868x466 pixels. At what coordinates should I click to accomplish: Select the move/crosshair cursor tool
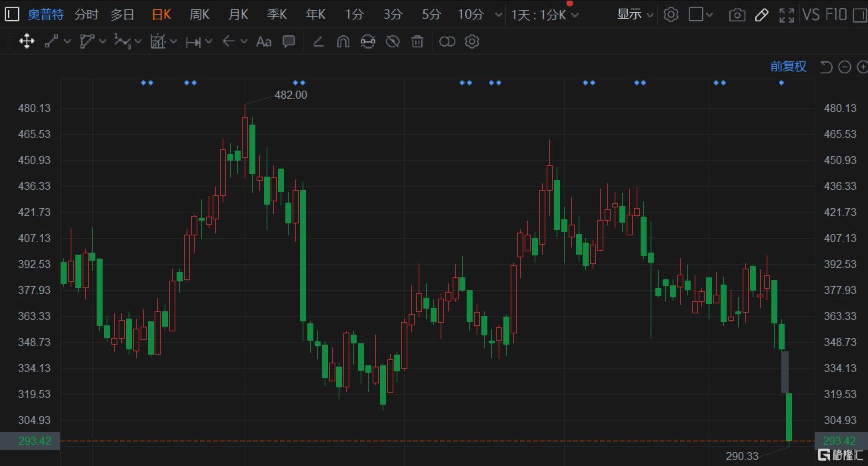tap(27, 41)
